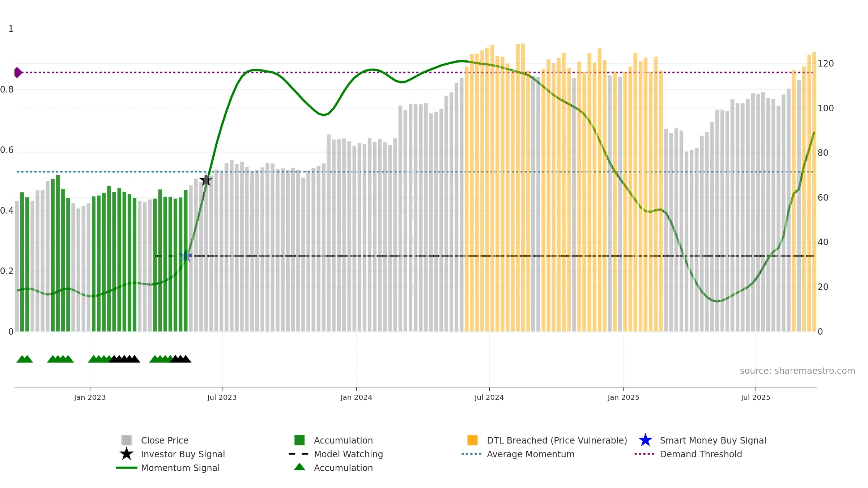Click the black Investor Buy Signal star on chart
The image size is (868, 488).
[206, 180]
